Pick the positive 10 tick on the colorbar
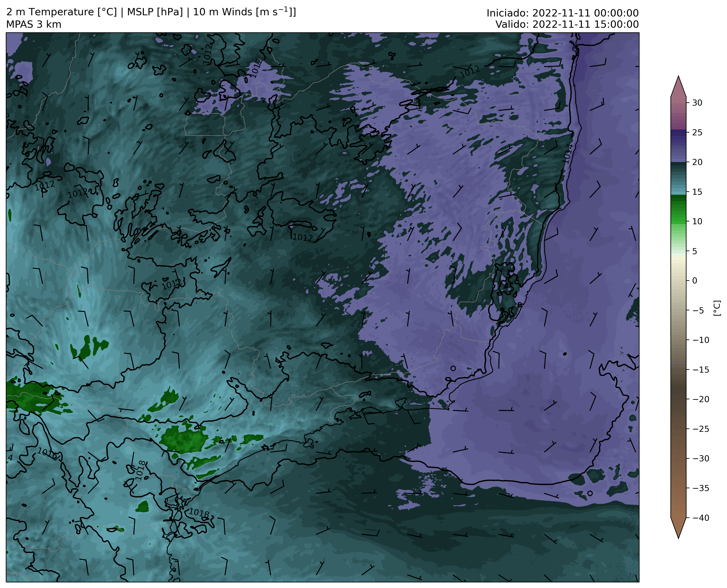727x588 pixels. tap(697, 221)
